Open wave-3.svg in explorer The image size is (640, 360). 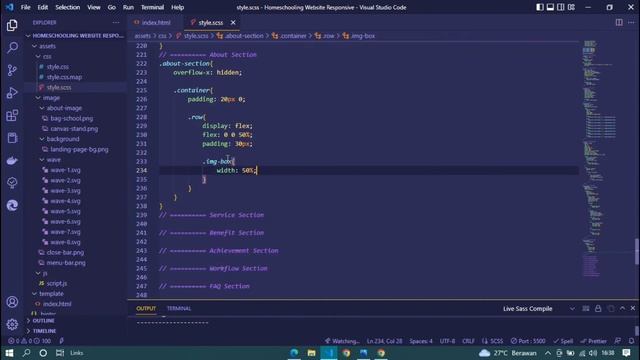[x=65, y=191]
